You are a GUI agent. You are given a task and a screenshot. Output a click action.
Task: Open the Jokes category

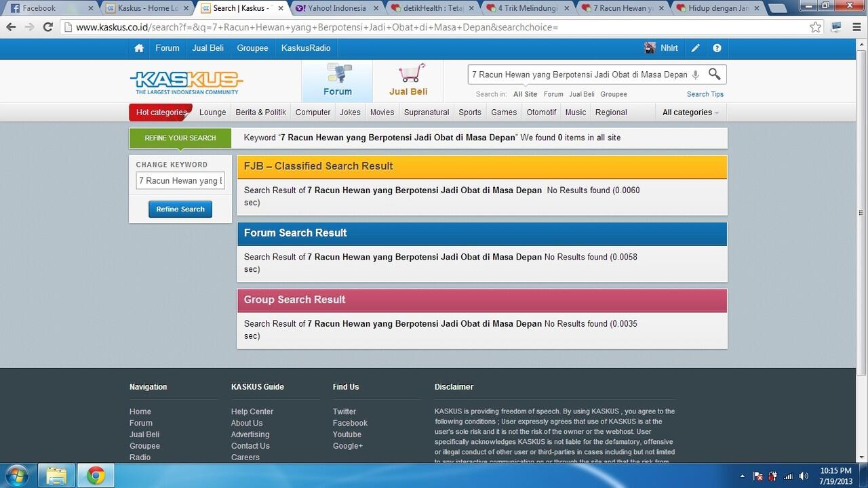tap(351, 113)
